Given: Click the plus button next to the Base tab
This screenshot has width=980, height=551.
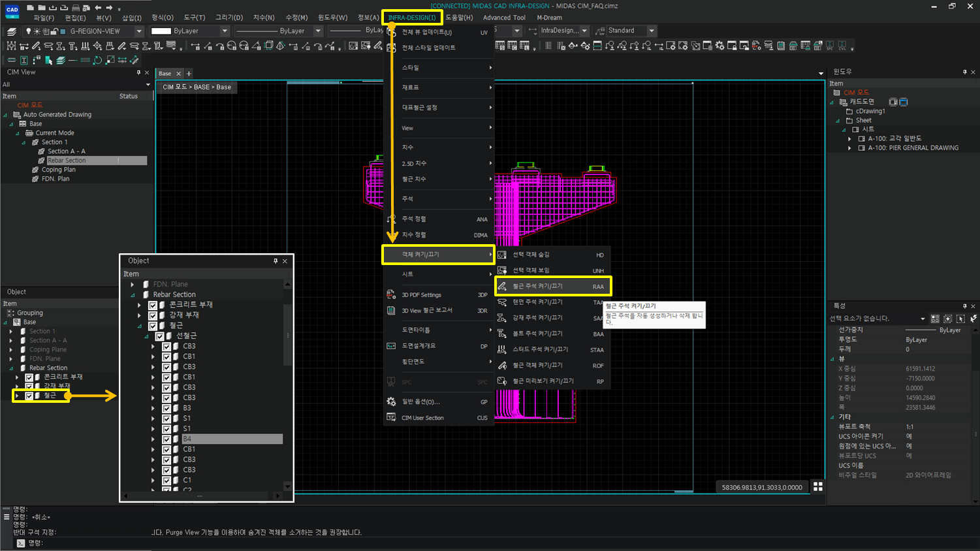Looking at the screenshot, I should click(188, 74).
